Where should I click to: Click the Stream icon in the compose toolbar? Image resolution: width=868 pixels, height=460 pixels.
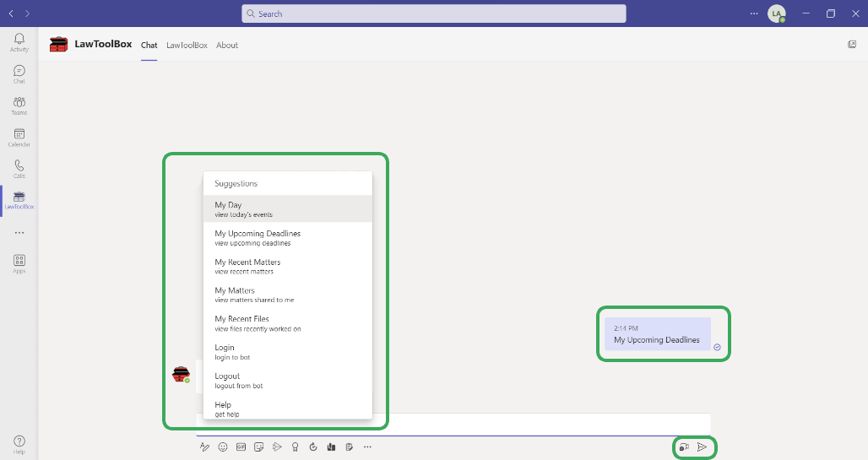[x=277, y=447]
